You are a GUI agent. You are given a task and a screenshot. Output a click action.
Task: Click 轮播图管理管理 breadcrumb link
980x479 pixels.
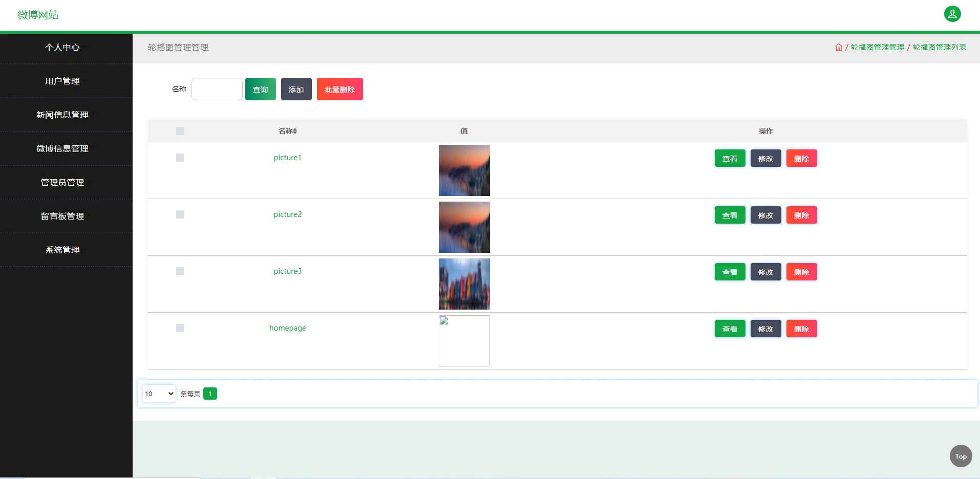click(x=878, y=47)
